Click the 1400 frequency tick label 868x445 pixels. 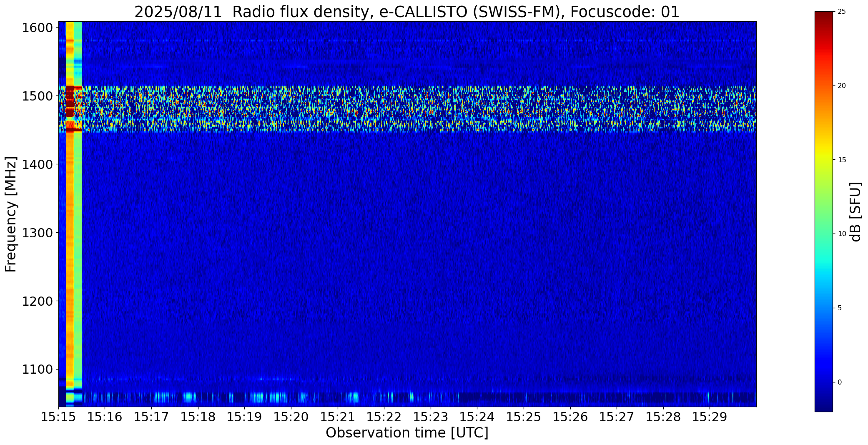(x=38, y=165)
